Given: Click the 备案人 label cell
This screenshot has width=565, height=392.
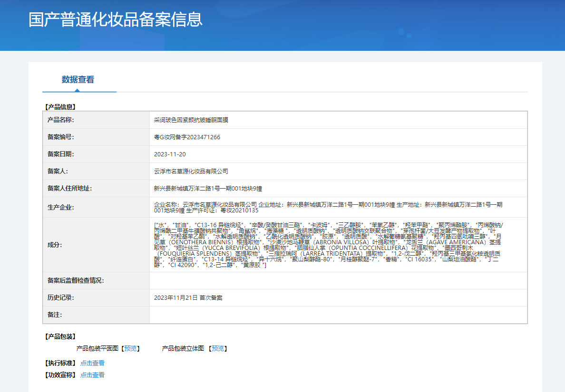Looking at the screenshot, I should pyautogui.click(x=96, y=172).
